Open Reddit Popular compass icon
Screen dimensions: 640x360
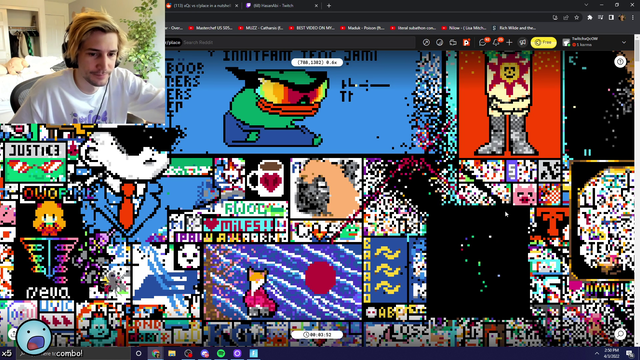pos(426,42)
